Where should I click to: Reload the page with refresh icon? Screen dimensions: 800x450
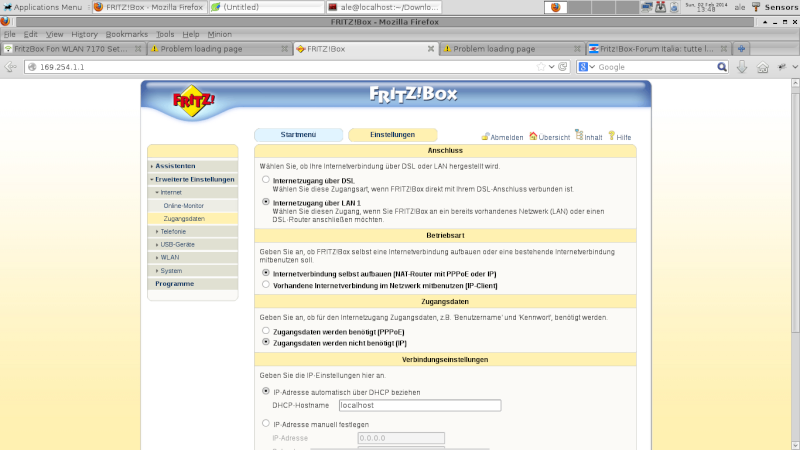click(563, 66)
